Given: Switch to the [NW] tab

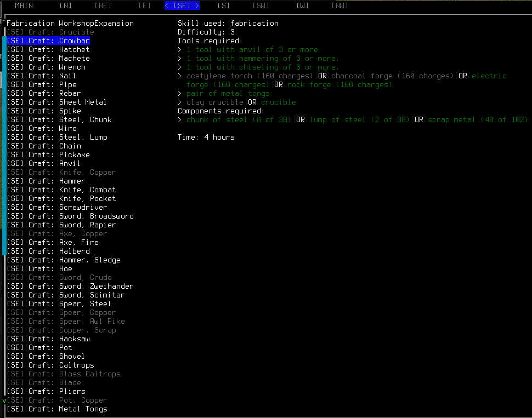Looking at the screenshot, I should (x=339, y=5).
